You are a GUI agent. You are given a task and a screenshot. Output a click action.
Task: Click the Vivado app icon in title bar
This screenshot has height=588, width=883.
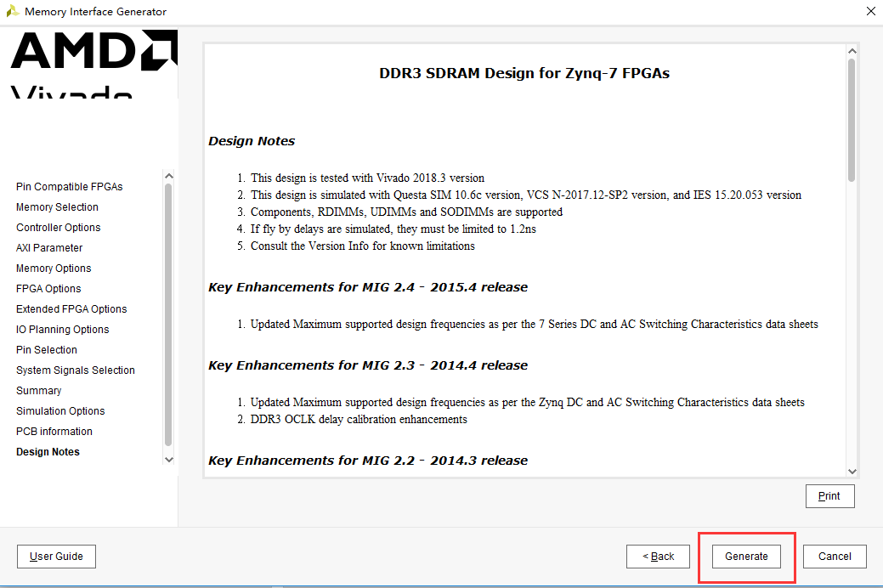coord(13,11)
